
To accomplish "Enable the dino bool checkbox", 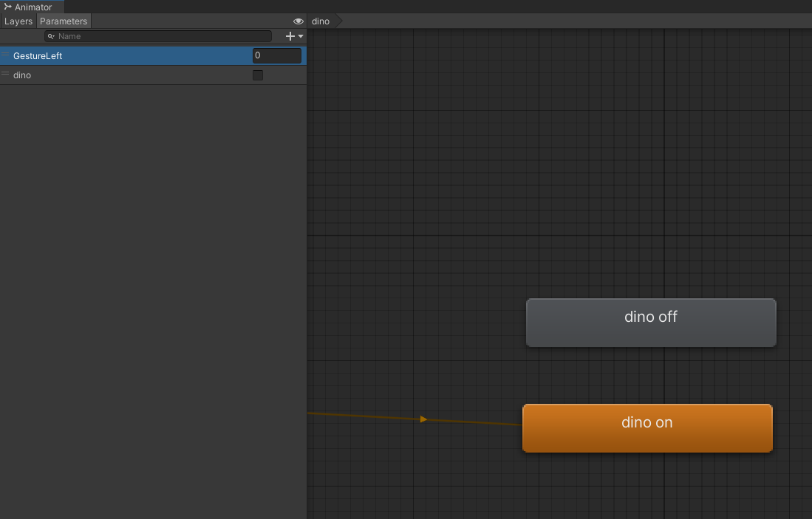I will [257, 75].
